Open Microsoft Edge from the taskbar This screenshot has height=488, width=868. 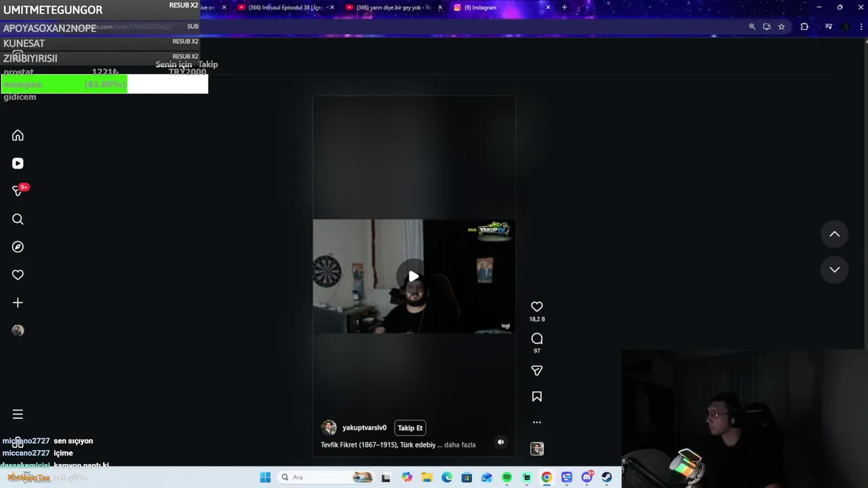[x=447, y=477]
